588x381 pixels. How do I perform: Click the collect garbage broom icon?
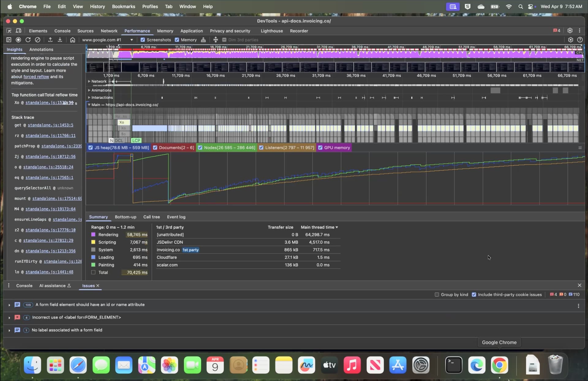tap(203, 40)
